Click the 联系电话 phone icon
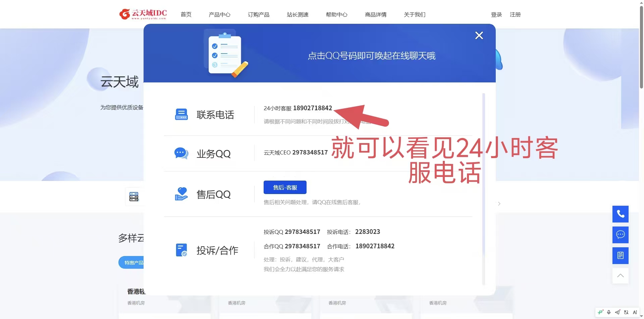Viewport: 644px width, 319px height. [x=181, y=114]
